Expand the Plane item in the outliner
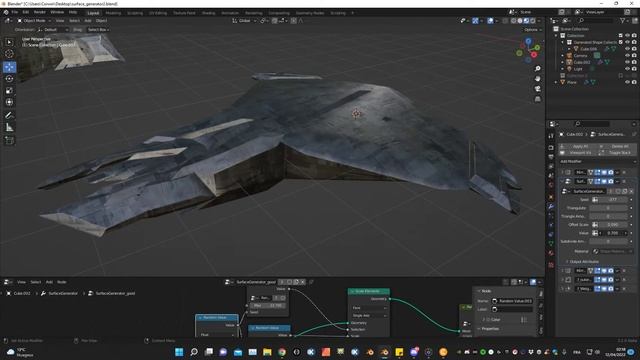The image size is (640, 360). pos(556,82)
